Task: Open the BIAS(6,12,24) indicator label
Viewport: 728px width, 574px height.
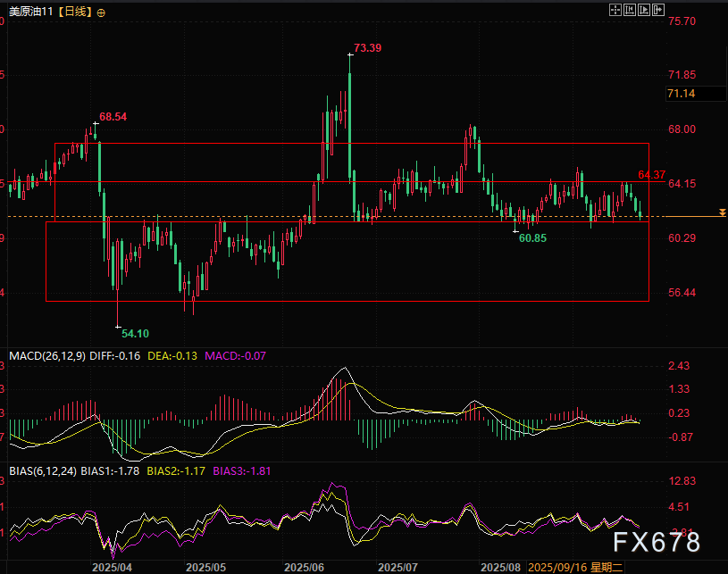Action: (x=42, y=469)
